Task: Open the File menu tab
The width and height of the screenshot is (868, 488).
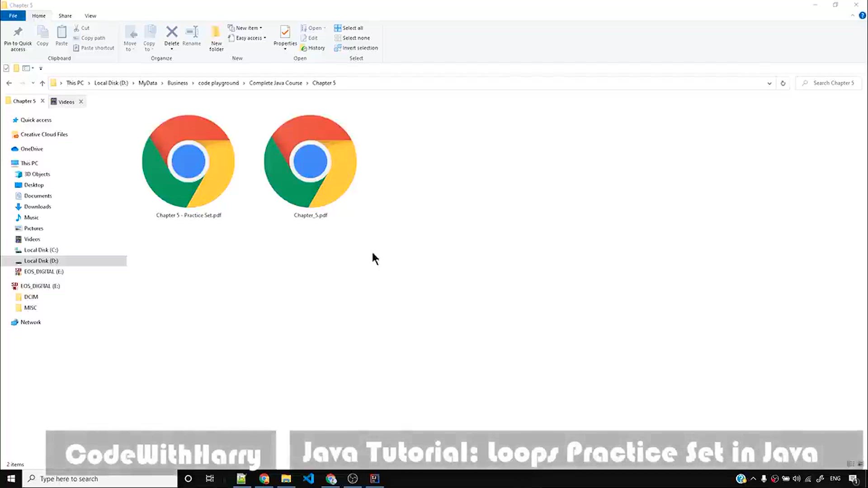Action: pyautogui.click(x=13, y=16)
